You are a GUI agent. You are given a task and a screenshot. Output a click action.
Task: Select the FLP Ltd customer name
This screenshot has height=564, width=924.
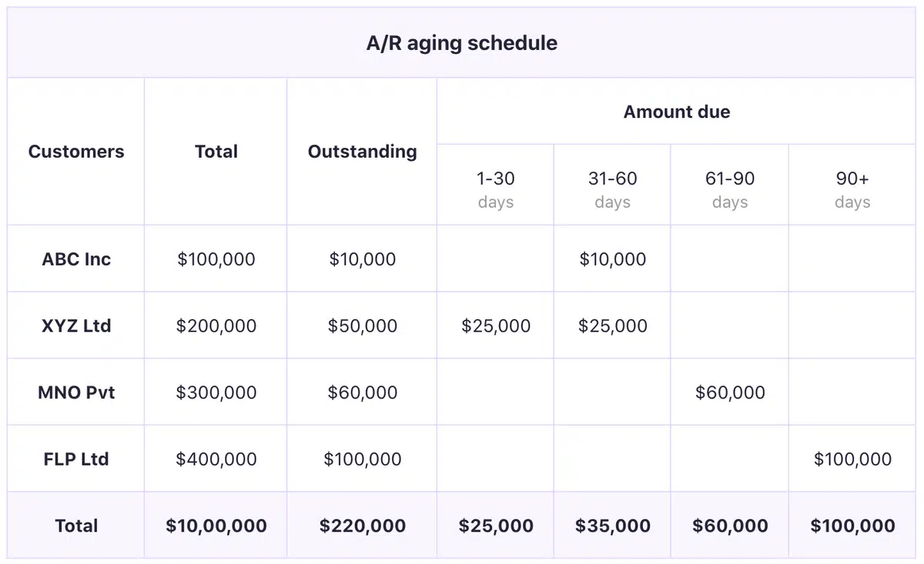[x=76, y=459]
